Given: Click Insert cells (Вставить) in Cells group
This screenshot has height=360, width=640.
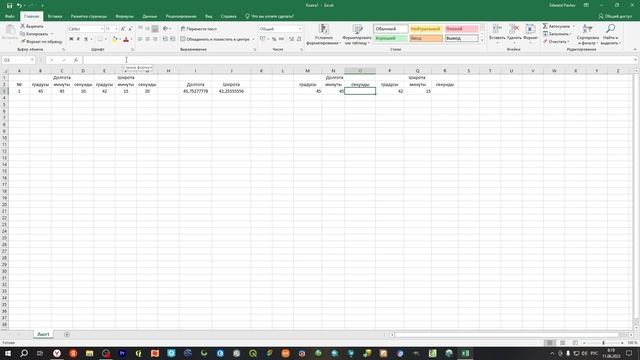Looking at the screenshot, I should 497,32.
